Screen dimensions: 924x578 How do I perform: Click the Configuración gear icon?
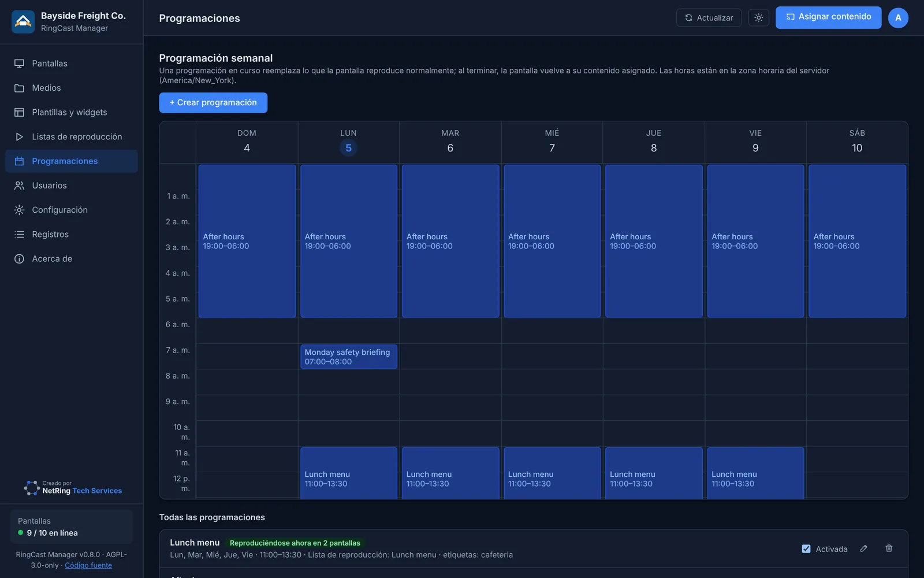click(19, 210)
